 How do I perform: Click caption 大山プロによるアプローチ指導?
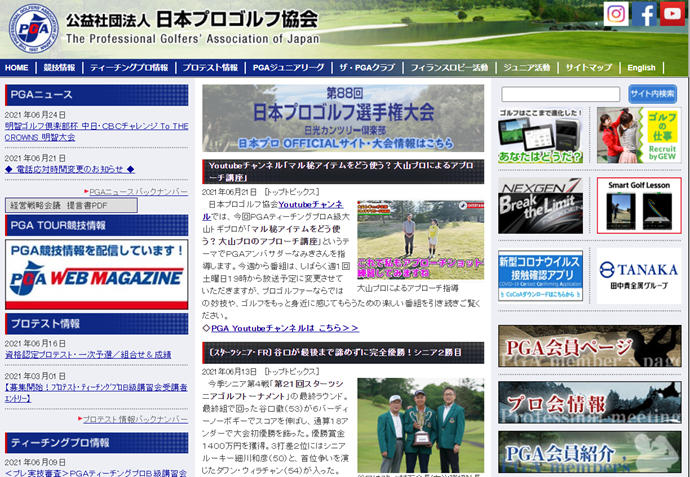tap(408, 288)
